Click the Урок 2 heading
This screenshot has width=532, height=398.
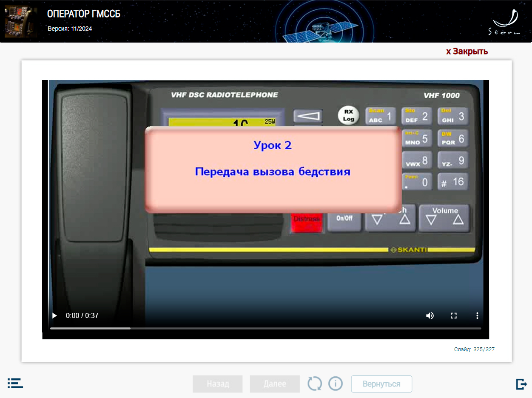point(273,145)
